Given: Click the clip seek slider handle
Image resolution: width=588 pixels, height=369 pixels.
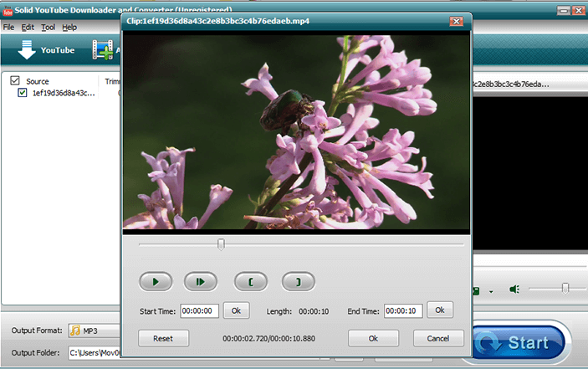Looking at the screenshot, I should pos(221,244).
